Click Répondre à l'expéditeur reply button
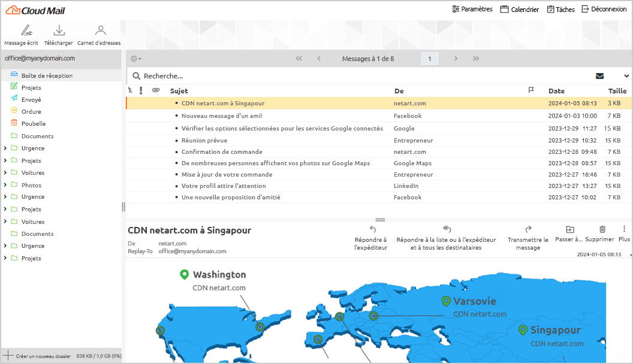The image size is (633, 364). click(x=371, y=238)
